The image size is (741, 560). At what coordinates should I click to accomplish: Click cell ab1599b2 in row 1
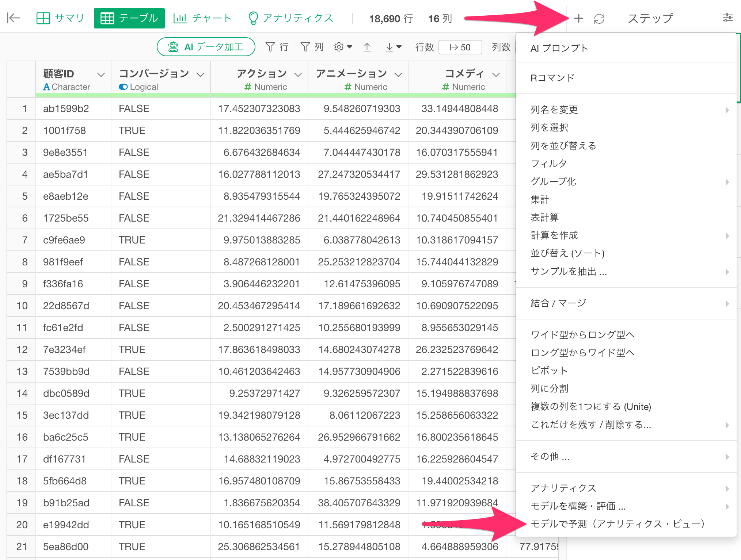[73, 108]
